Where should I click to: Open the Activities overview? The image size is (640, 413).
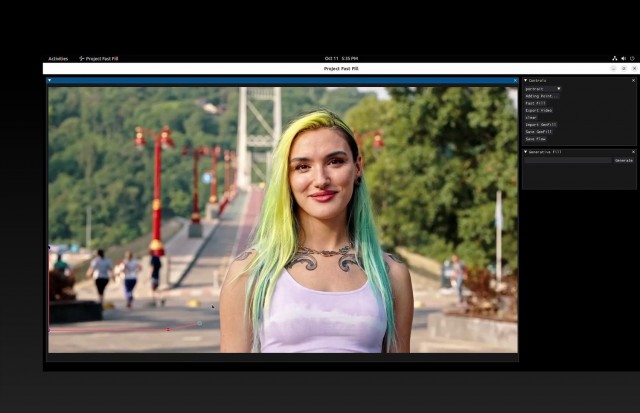point(58,59)
